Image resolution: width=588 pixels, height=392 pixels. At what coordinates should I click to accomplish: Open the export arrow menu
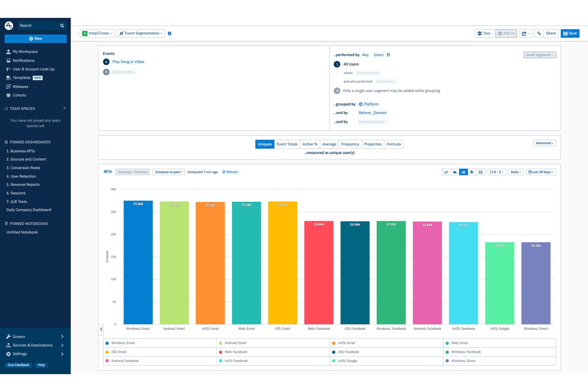(x=526, y=33)
